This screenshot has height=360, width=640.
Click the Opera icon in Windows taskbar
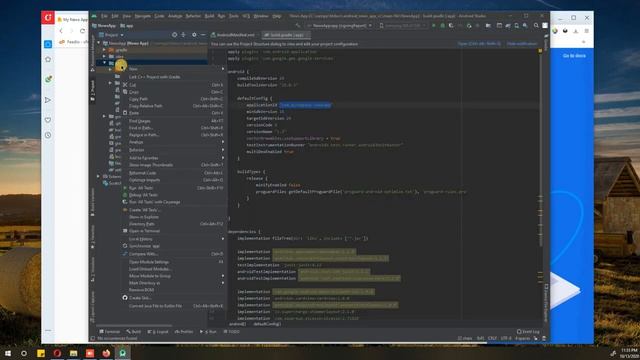[x=57, y=353]
